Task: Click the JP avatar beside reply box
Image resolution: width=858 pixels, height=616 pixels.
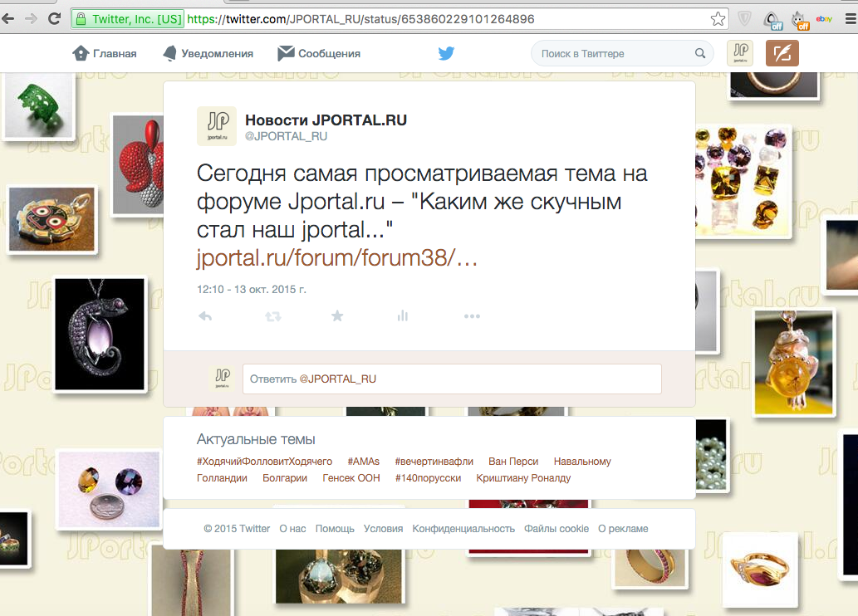Action: (x=222, y=378)
